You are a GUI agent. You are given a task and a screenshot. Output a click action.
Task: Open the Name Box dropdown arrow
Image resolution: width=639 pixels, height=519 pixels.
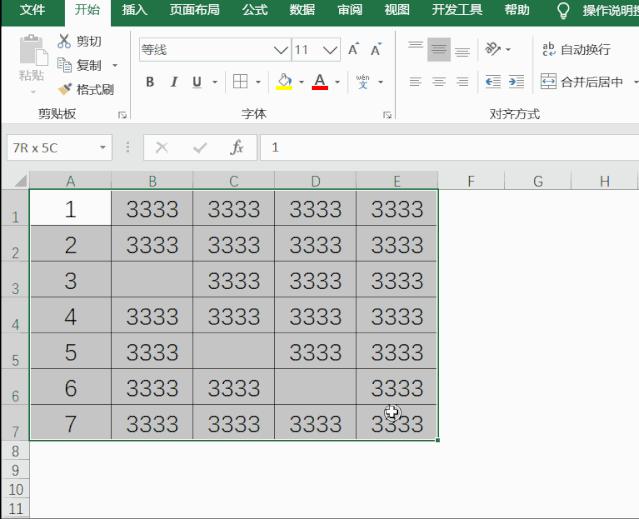tap(103, 147)
